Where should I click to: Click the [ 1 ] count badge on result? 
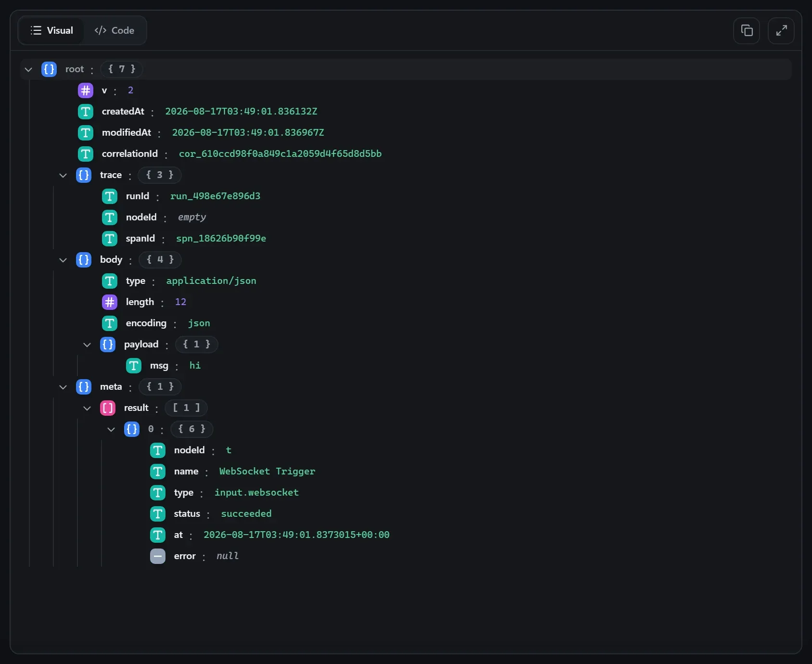[x=186, y=408]
